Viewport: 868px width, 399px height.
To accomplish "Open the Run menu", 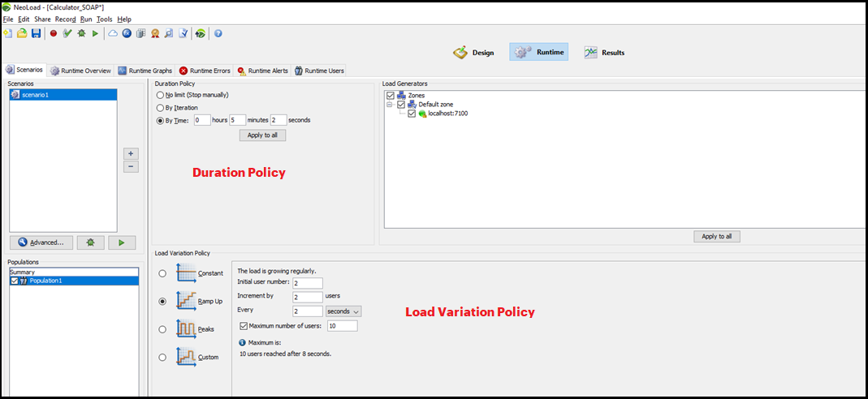I will pyautogui.click(x=86, y=19).
